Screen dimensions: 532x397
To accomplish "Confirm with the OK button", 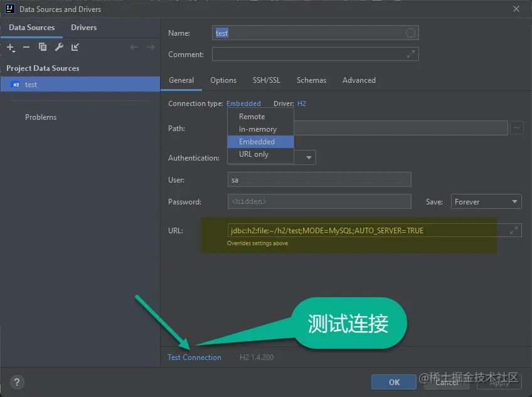I will coord(393,382).
